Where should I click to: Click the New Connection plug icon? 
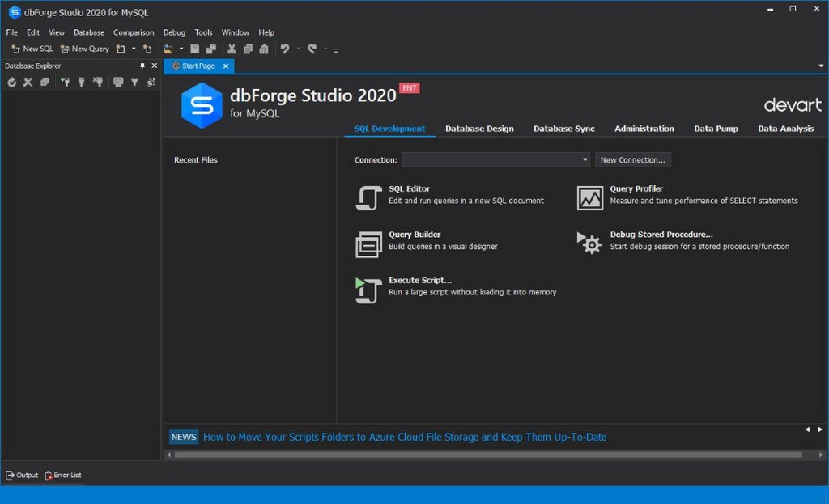[x=65, y=82]
